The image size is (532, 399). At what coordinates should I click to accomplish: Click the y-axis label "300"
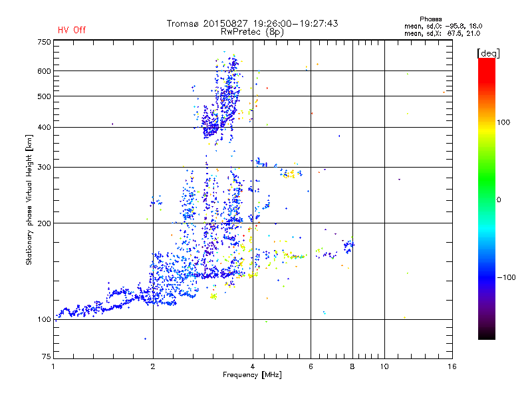(44, 167)
